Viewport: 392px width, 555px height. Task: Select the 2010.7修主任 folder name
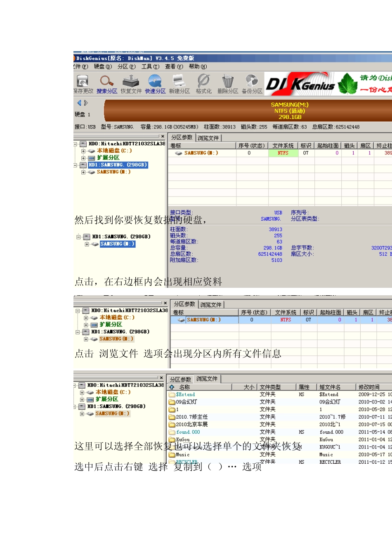(192, 417)
